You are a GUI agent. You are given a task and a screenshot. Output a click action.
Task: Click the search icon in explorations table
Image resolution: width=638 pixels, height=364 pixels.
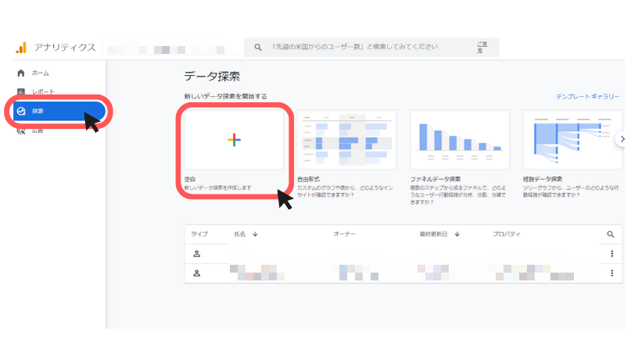(x=611, y=234)
